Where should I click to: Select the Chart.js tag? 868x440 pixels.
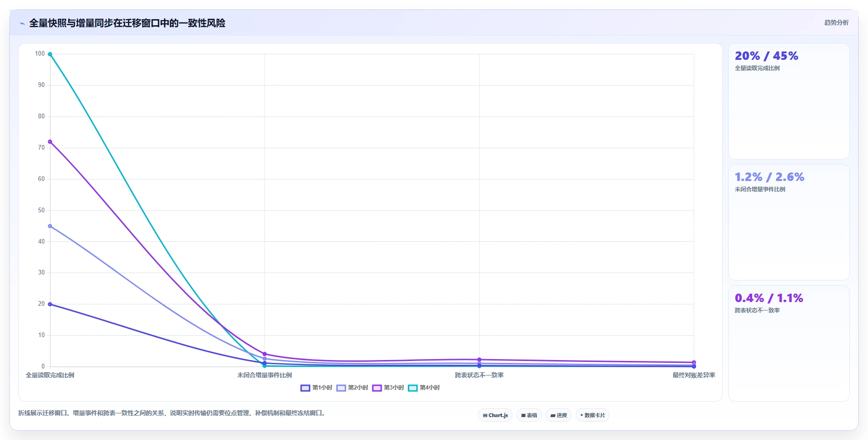point(495,415)
